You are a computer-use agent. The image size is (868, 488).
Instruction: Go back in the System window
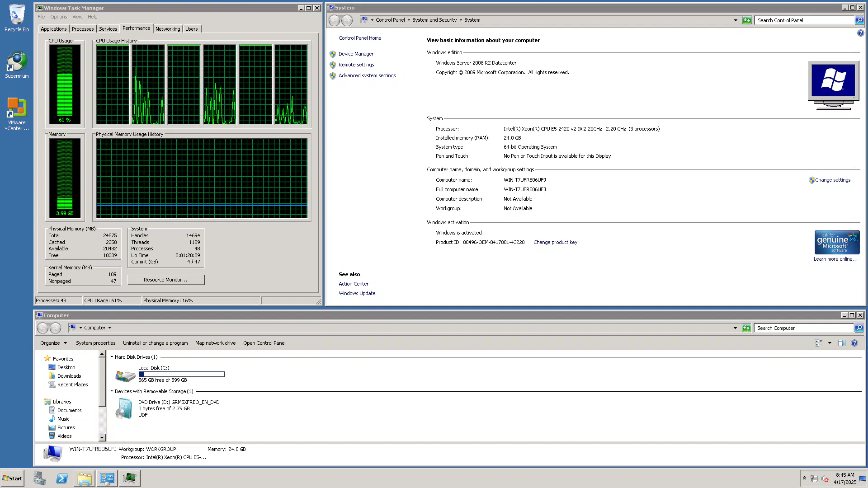click(335, 20)
